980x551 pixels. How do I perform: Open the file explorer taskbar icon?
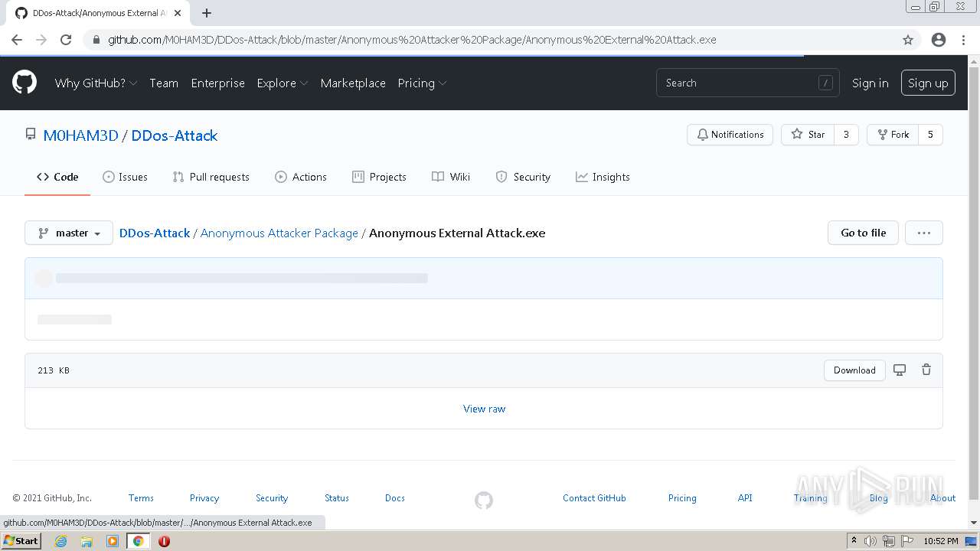(x=87, y=541)
